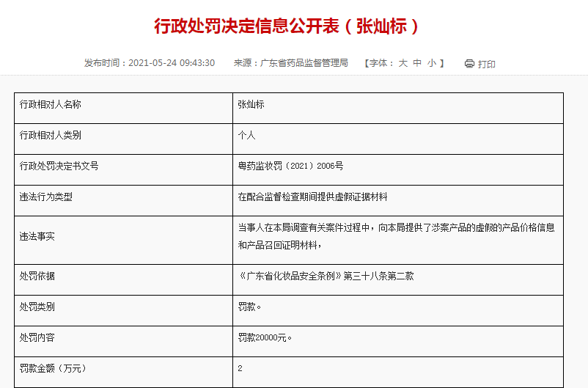588x388 pixels.
Task: Click the 在配合监督检查期间提供虚假证据材料 cell
Action: [x=398, y=200]
